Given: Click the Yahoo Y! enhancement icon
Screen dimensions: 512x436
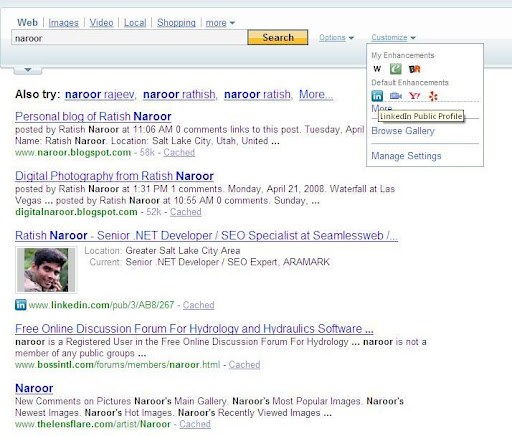Looking at the screenshot, I should tap(414, 96).
